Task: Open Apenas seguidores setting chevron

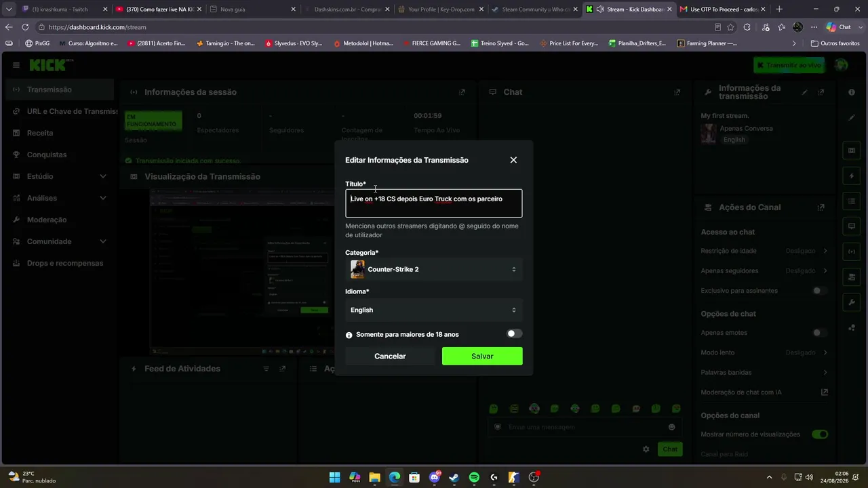Action: click(x=825, y=270)
